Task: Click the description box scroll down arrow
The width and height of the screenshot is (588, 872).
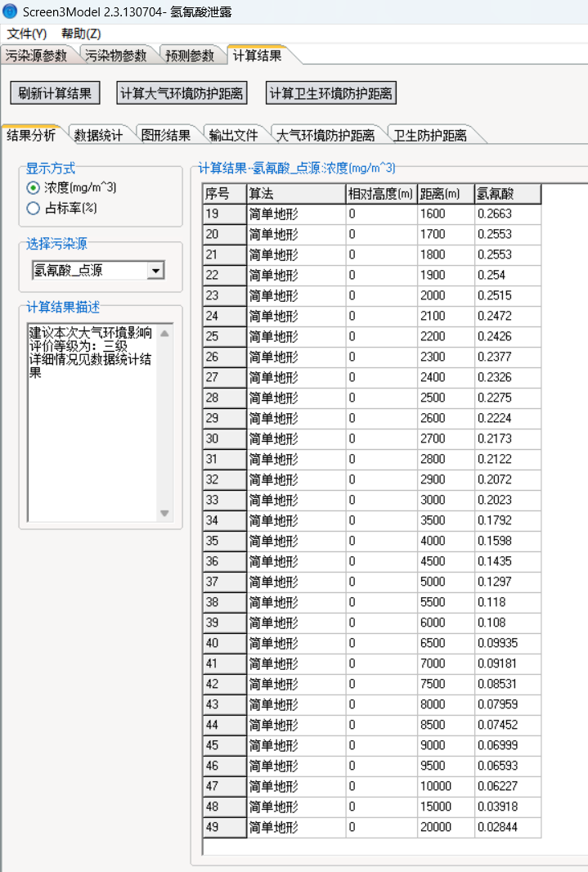Action: coord(164,513)
